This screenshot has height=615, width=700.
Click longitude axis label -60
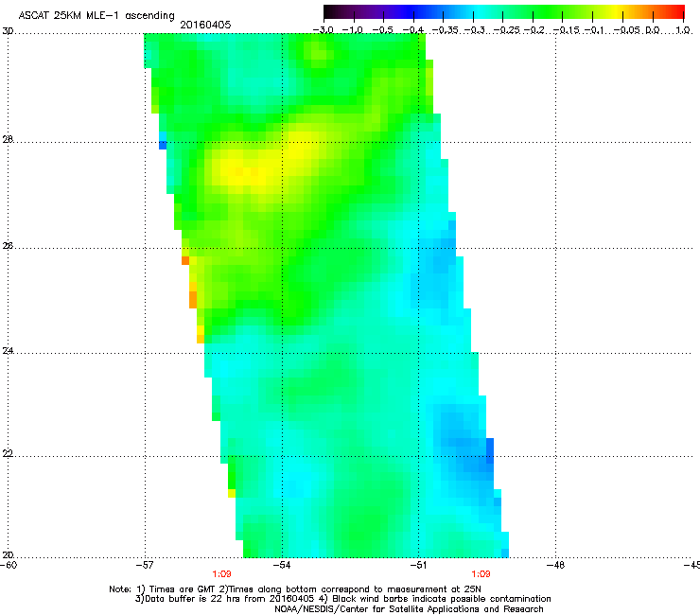(x=9, y=565)
